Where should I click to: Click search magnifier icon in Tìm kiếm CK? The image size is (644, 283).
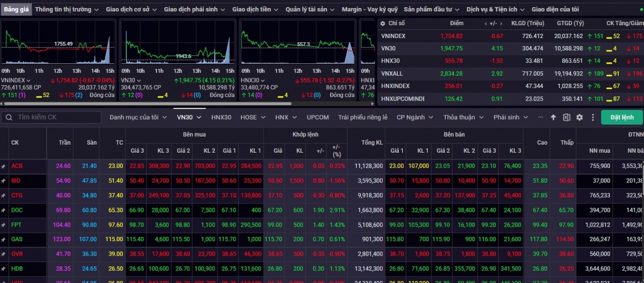coord(9,117)
